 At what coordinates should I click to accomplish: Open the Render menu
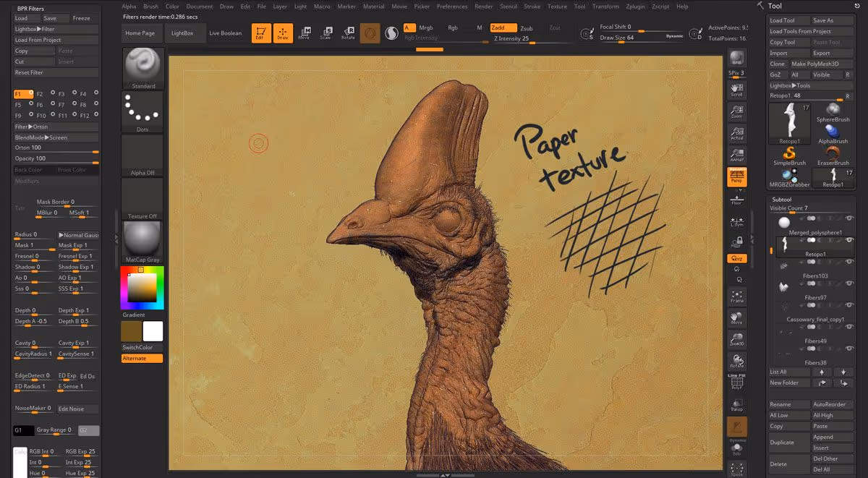click(x=484, y=7)
